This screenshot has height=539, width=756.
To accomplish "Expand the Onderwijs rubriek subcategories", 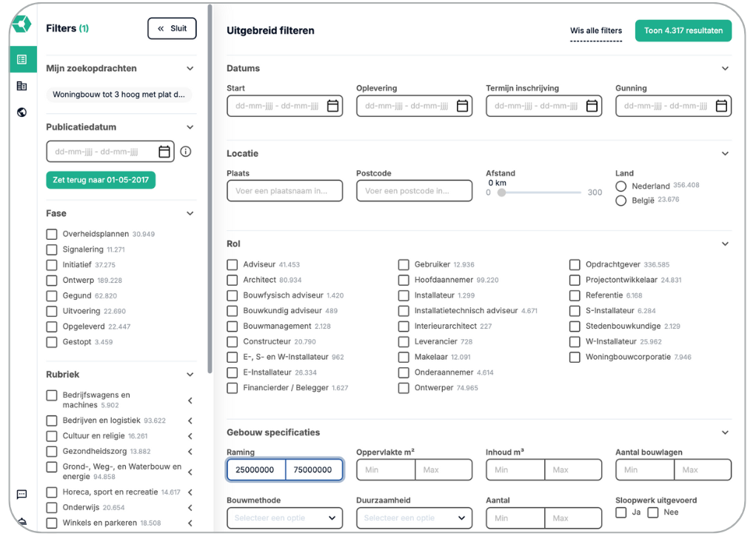I will 190,508.
